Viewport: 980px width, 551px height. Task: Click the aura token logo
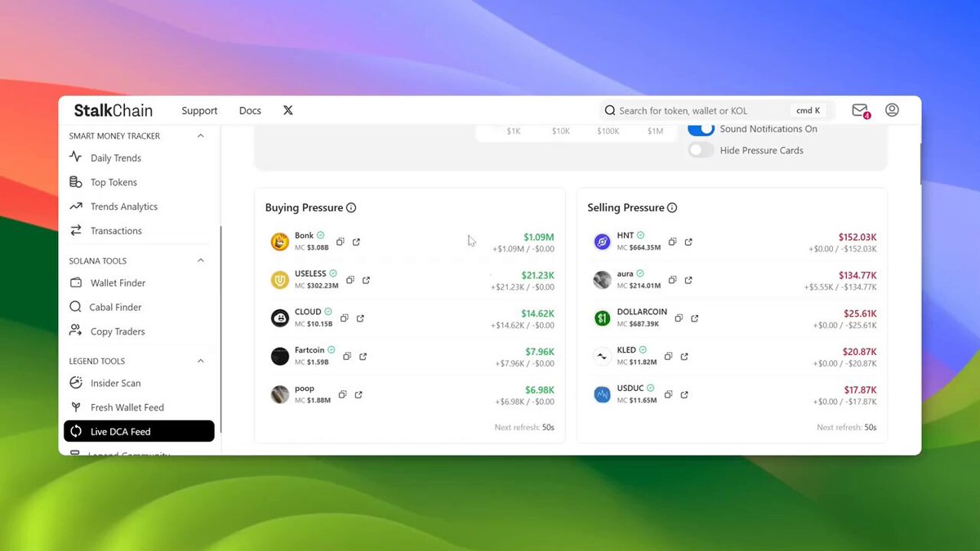pyautogui.click(x=602, y=280)
